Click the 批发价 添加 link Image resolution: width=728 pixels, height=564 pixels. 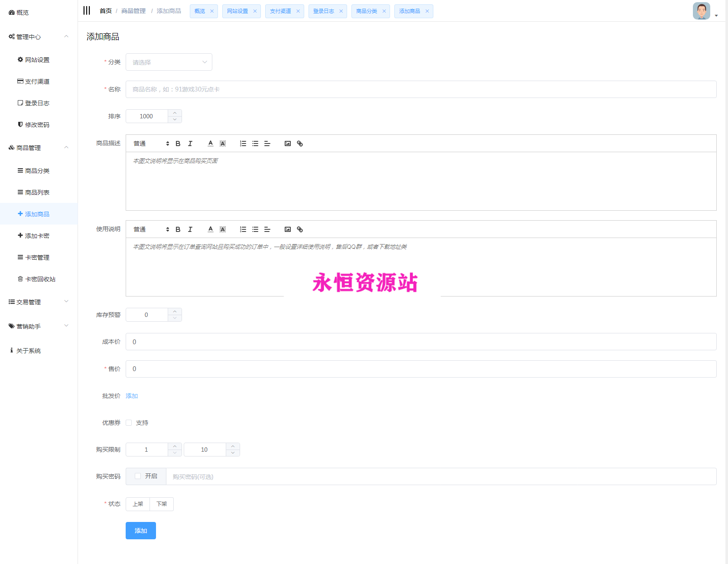pyautogui.click(x=132, y=396)
